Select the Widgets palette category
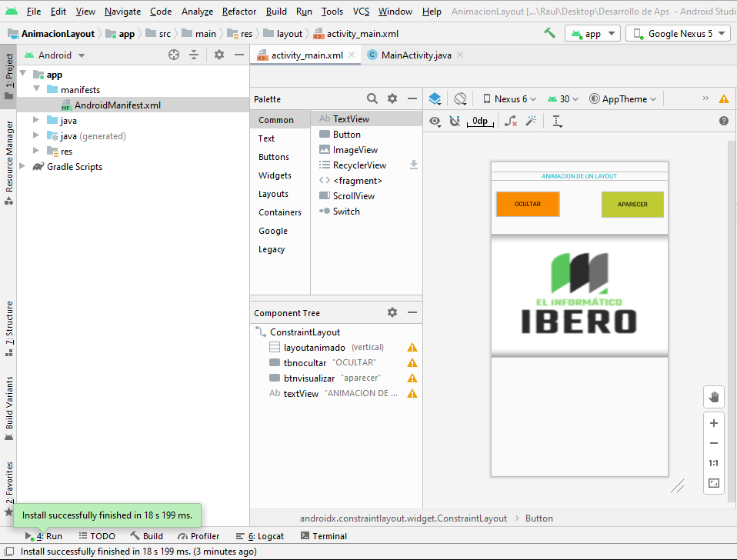The height and width of the screenshot is (560, 737). tap(275, 175)
